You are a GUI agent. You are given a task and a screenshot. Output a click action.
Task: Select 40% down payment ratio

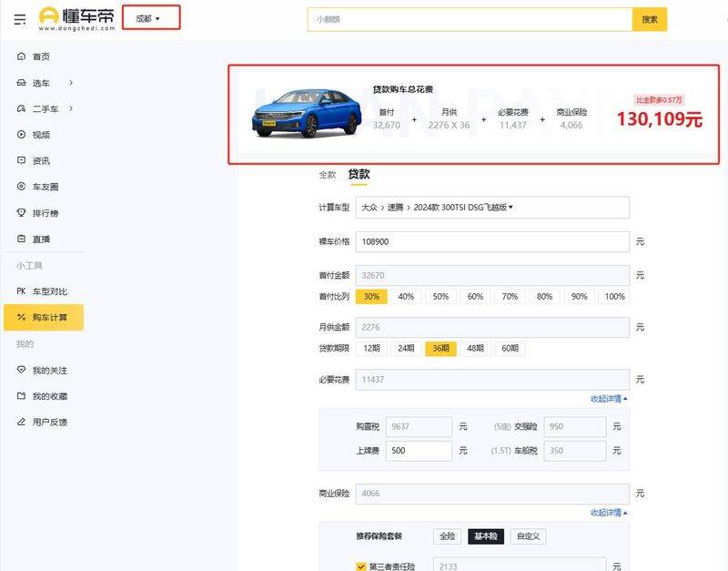(x=406, y=296)
